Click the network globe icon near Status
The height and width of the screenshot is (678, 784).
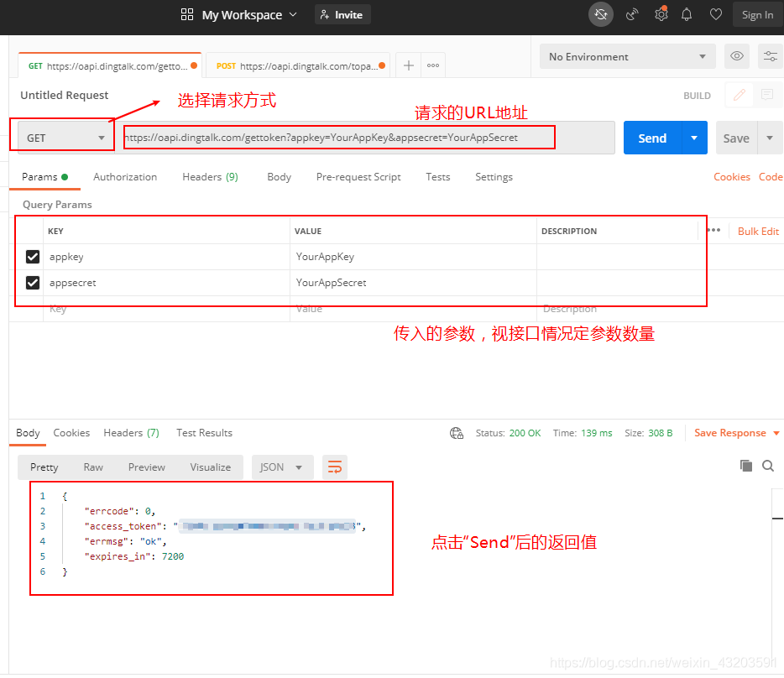pyautogui.click(x=457, y=433)
